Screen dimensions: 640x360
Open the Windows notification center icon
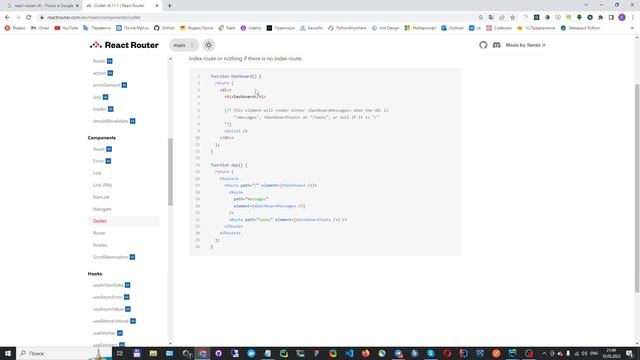[x=629, y=353]
